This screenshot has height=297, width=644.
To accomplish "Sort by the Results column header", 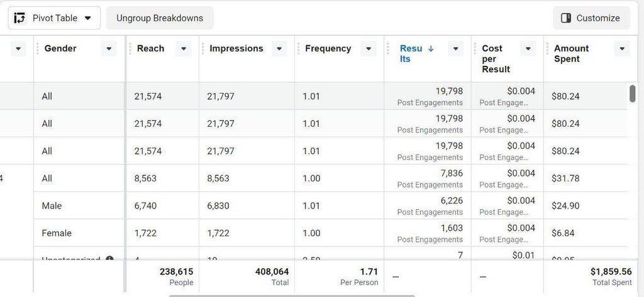I will [x=411, y=53].
